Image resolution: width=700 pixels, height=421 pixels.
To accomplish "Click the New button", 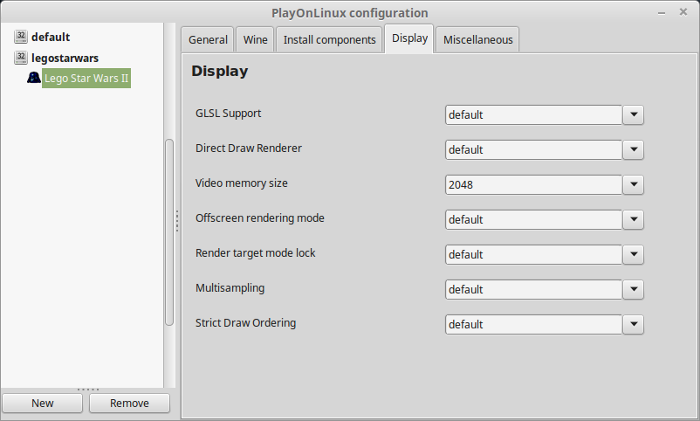I will tap(42, 403).
